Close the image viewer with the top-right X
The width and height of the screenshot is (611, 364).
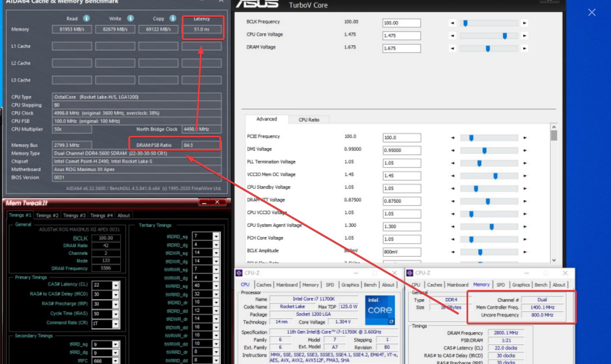click(592, 12)
